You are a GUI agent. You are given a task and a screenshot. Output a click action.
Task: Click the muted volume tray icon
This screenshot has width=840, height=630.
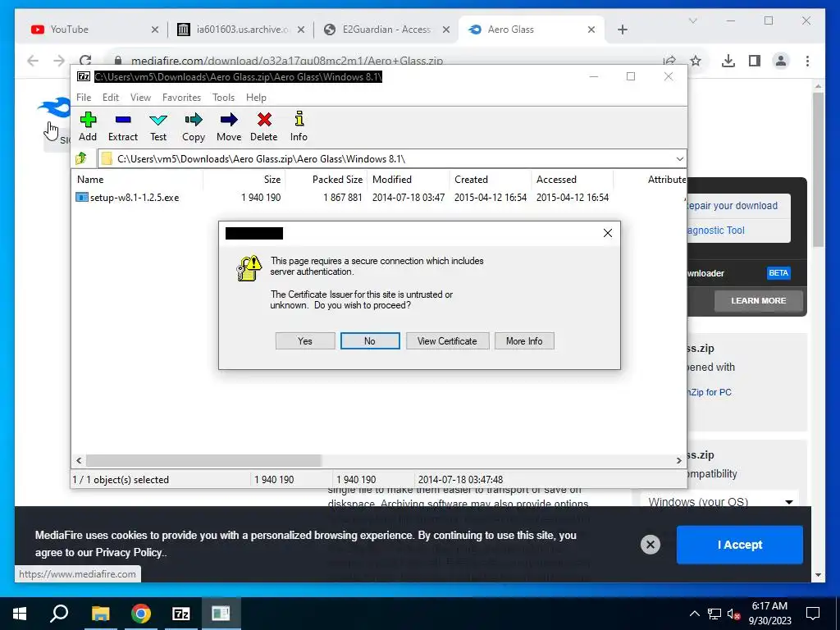pos(733,614)
